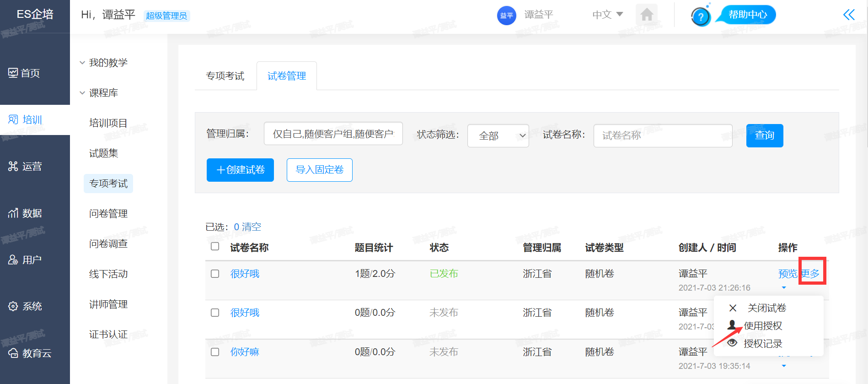
Task: Click 预览 in the first 很好哦 row
Action: (x=788, y=274)
